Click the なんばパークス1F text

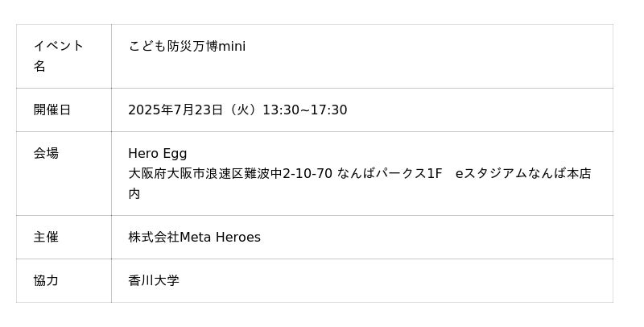click(390, 174)
